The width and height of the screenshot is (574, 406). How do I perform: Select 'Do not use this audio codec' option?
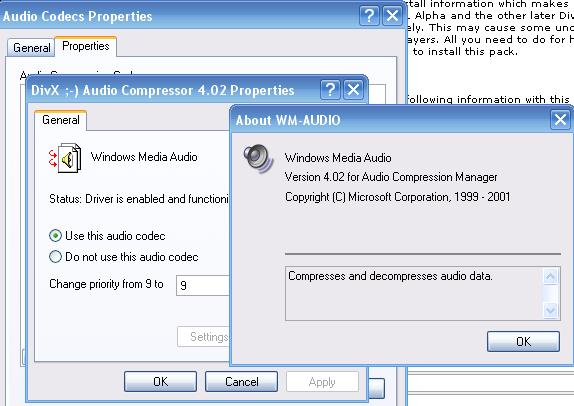point(124,257)
